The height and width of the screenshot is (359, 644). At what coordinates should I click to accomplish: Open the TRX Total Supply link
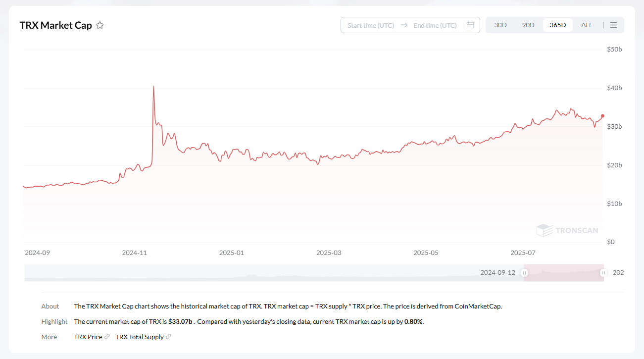[x=139, y=337]
